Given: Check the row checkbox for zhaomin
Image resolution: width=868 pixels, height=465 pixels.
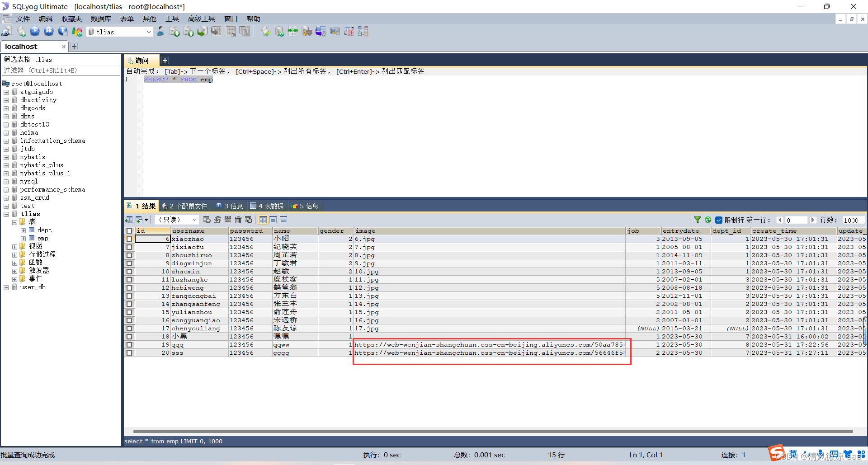Looking at the screenshot, I should point(129,272).
